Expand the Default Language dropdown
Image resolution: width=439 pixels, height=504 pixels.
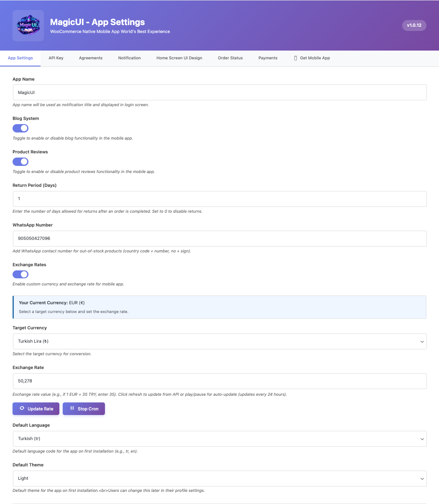[219, 439]
